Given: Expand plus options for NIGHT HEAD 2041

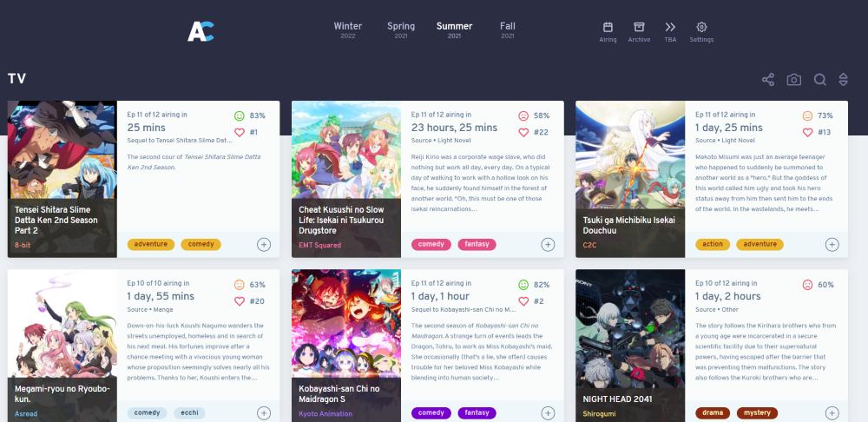Looking at the screenshot, I should point(832,413).
